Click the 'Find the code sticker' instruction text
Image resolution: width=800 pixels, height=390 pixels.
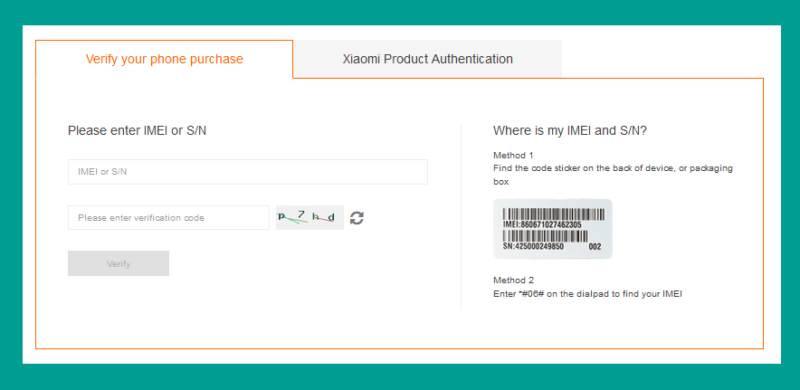[613, 175]
